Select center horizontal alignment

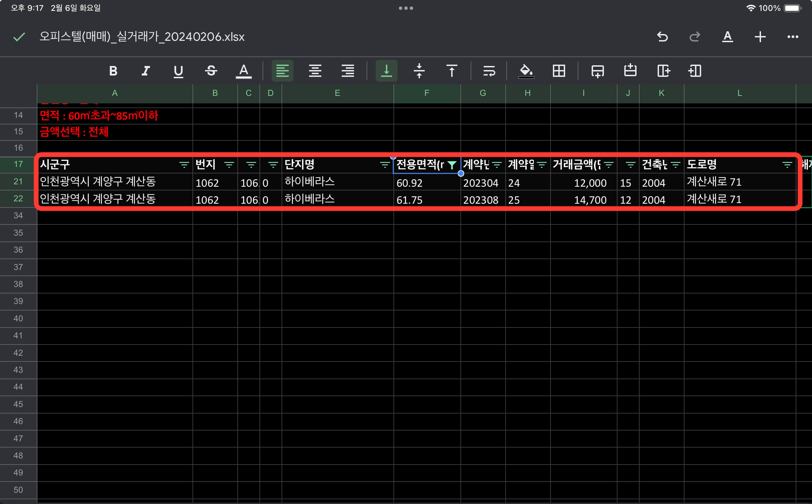315,71
